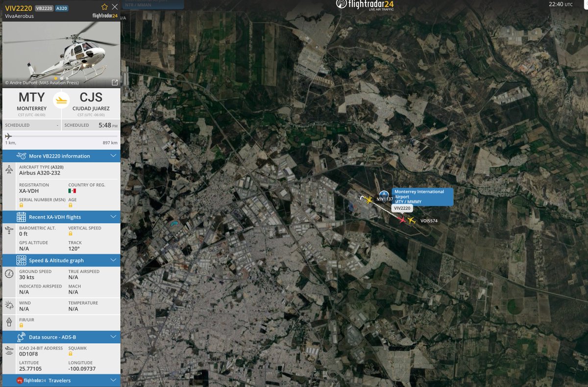
Task: Click the plane marker on flight progress bar
Action: point(8,136)
